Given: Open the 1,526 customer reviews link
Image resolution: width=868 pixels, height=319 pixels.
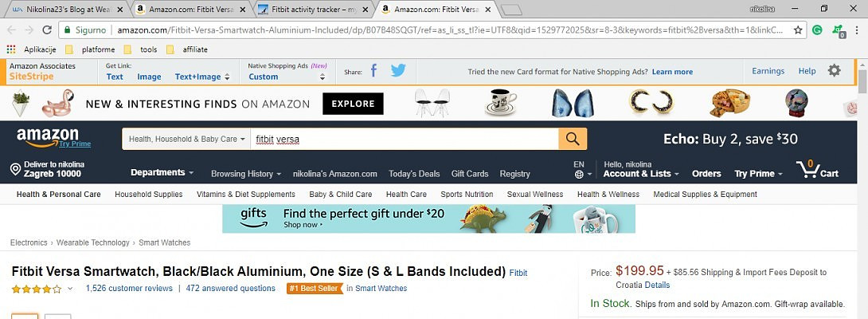Looking at the screenshot, I should (x=129, y=289).
